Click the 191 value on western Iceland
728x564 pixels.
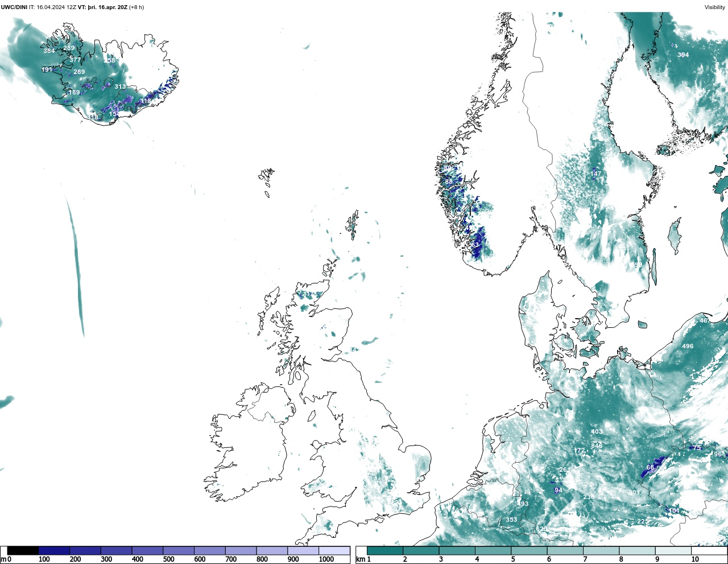tap(47, 69)
